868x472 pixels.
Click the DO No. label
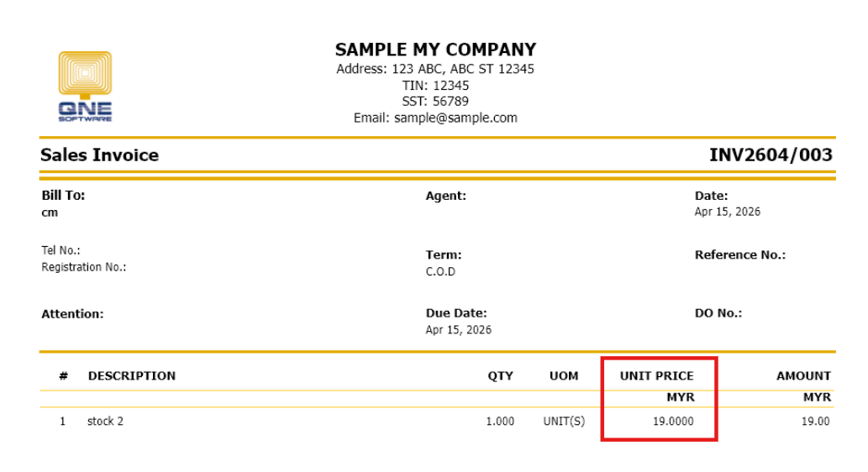coord(718,313)
